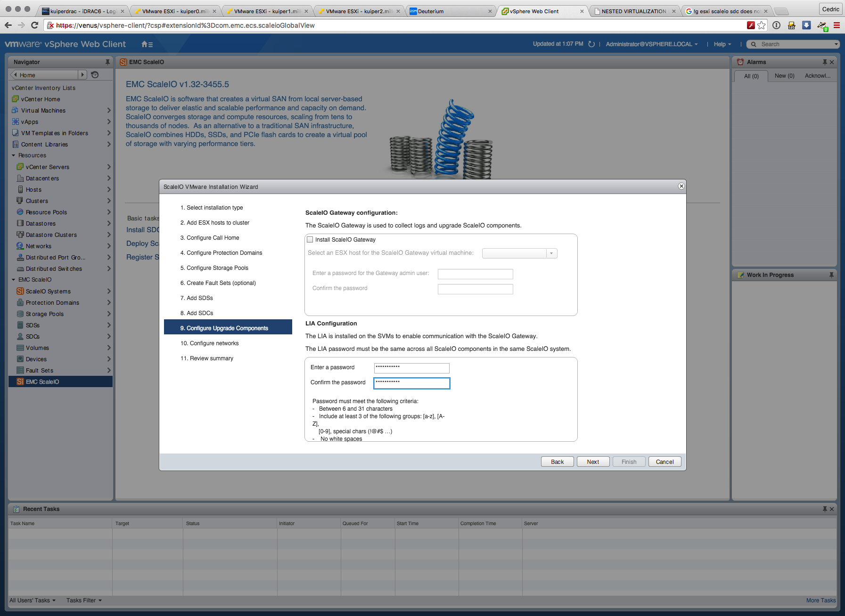Click the refresh icon next to update time

(591, 44)
